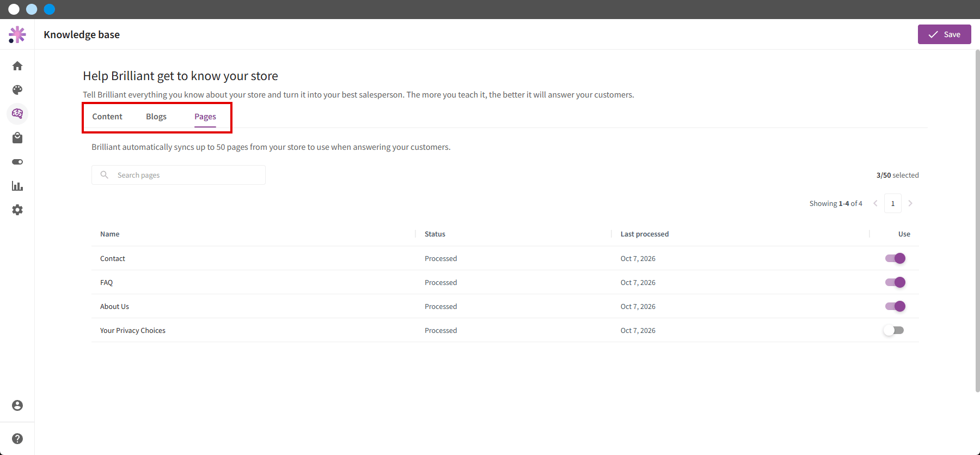Open the Home sidebar icon
Viewport: 980px width, 455px height.
(x=17, y=66)
